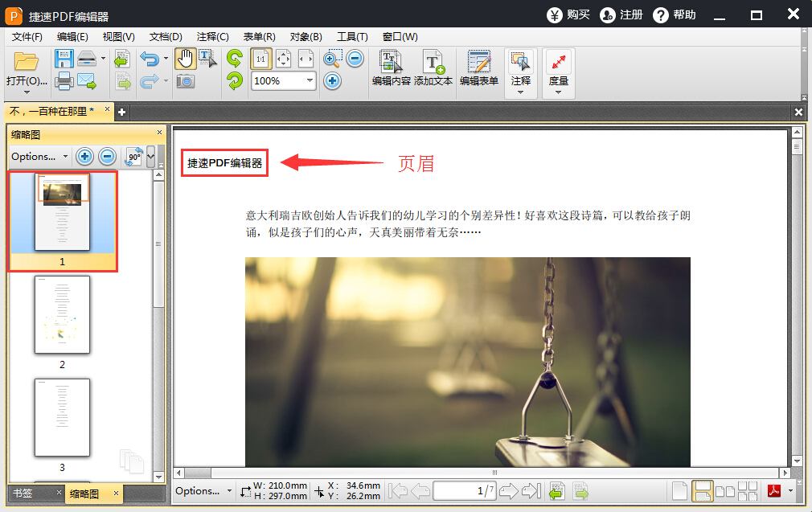Shrink thumbnails with minus icon
Screen dimensions: 812x512
click(x=107, y=157)
